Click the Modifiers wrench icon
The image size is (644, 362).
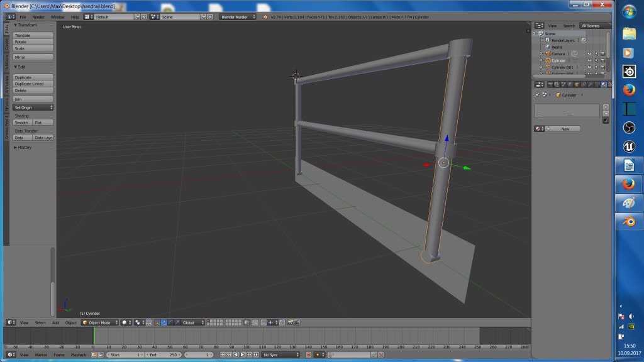pyautogui.click(x=590, y=84)
